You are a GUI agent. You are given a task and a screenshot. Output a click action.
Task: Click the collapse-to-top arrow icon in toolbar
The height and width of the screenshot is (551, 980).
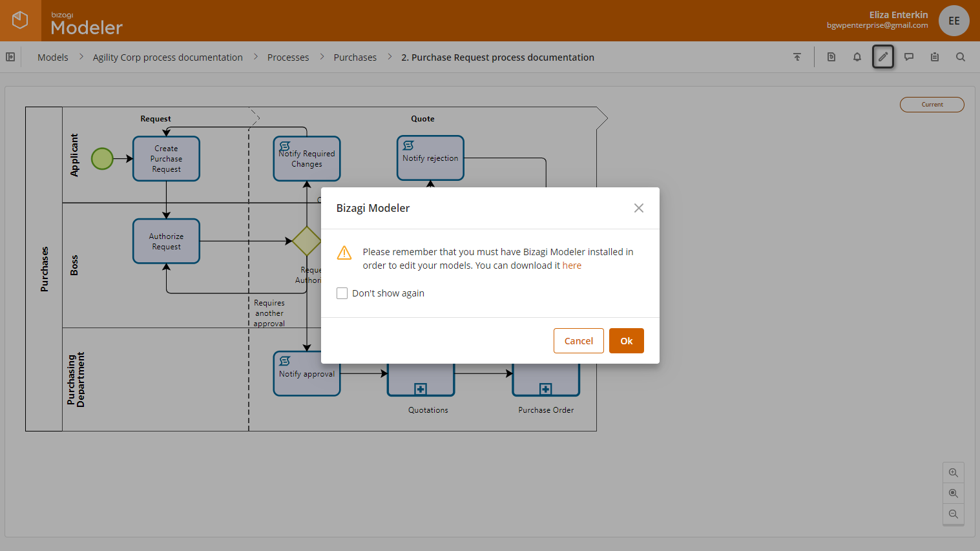point(797,57)
